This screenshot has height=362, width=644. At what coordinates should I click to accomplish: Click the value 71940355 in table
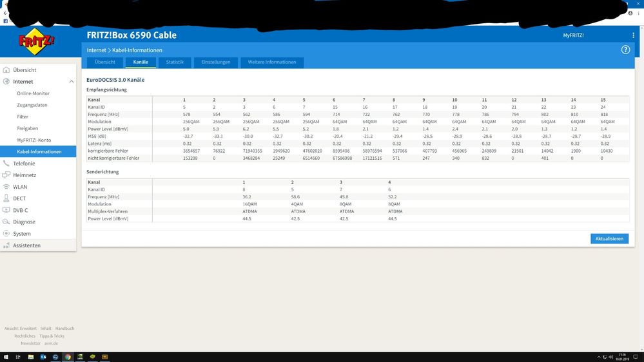coord(252,151)
